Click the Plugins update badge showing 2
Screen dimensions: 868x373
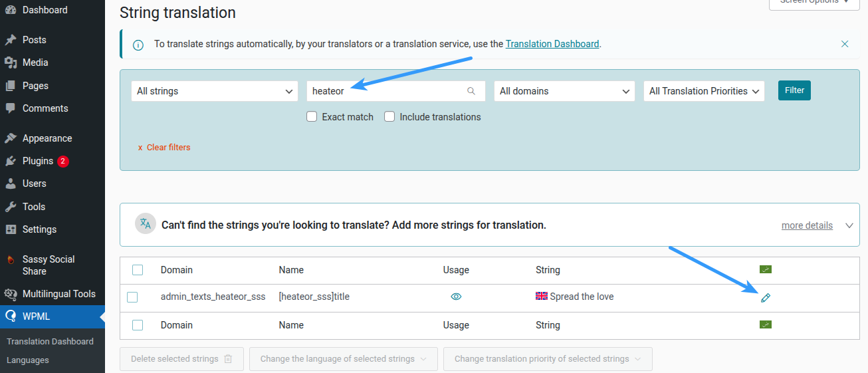(63, 161)
